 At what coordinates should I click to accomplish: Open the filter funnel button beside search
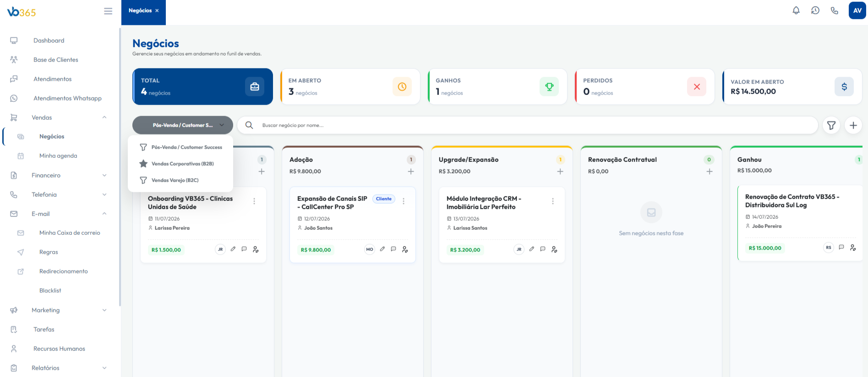click(831, 125)
